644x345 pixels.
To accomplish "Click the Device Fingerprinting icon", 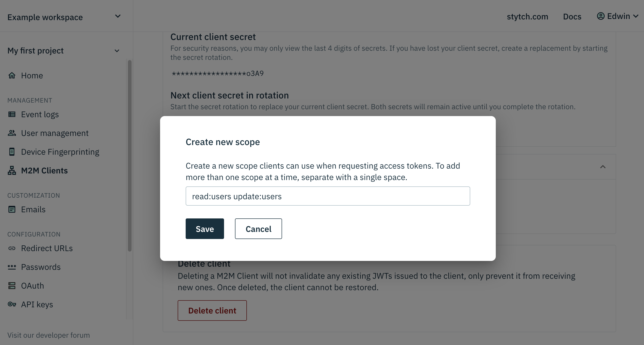I will click(12, 151).
